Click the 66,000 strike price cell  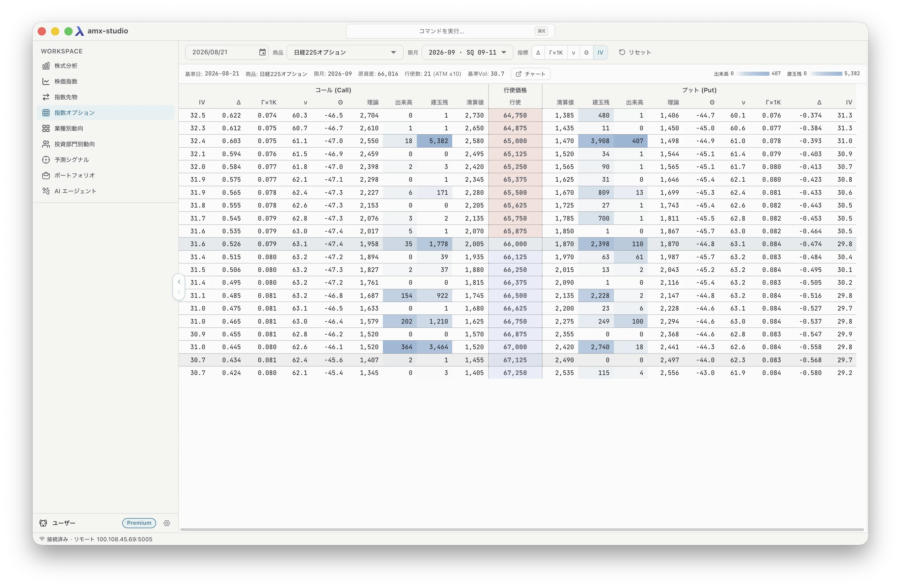[515, 244]
